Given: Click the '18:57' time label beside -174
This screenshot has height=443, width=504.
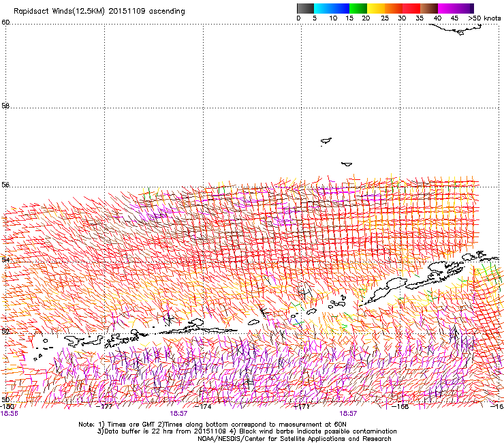Looking at the screenshot, I should click(178, 414).
